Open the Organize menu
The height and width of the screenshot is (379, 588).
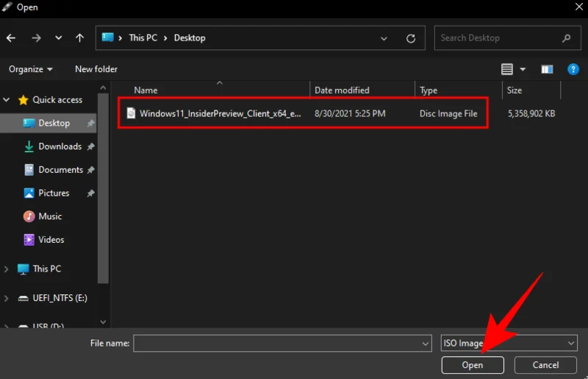31,69
